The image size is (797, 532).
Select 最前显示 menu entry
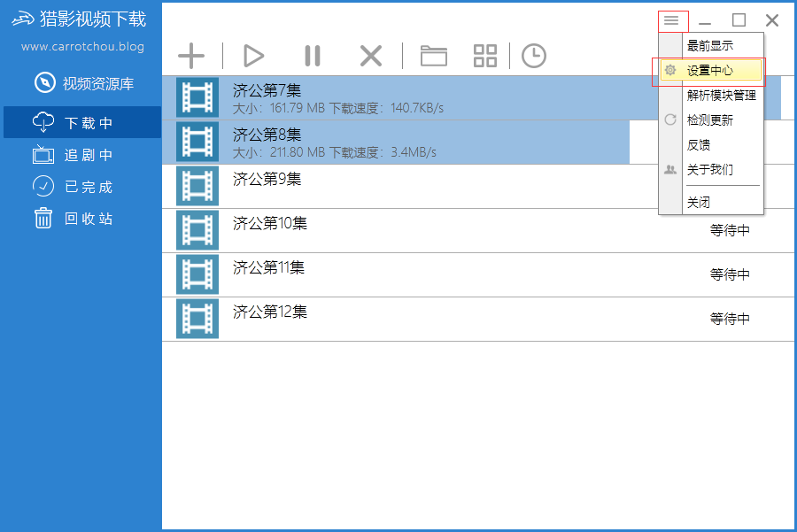tap(711, 45)
